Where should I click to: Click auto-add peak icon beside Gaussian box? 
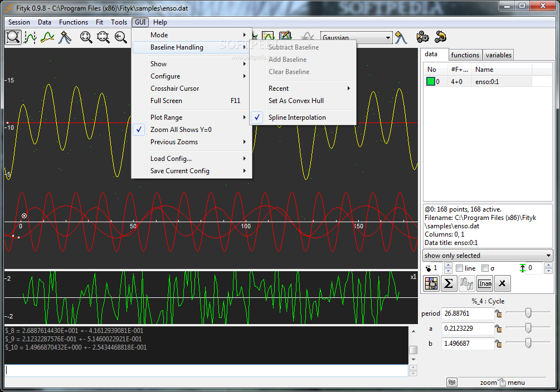click(x=401, y=37)
